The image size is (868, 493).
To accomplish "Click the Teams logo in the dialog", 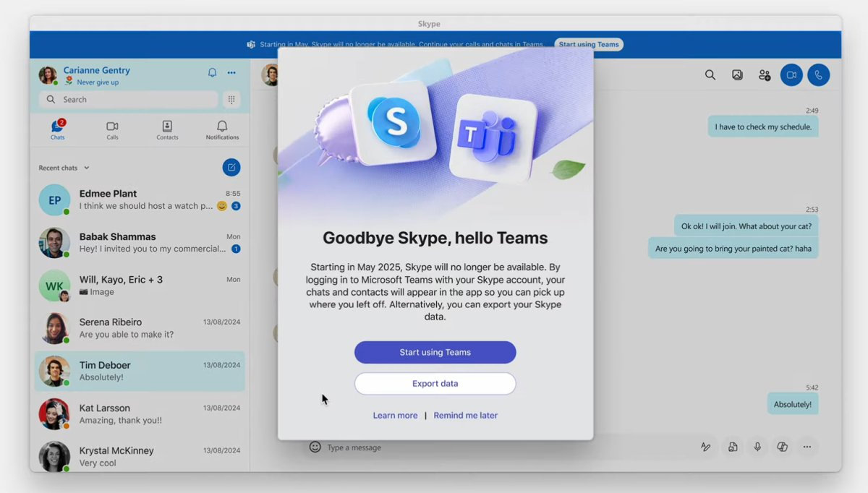I will 493,138.
